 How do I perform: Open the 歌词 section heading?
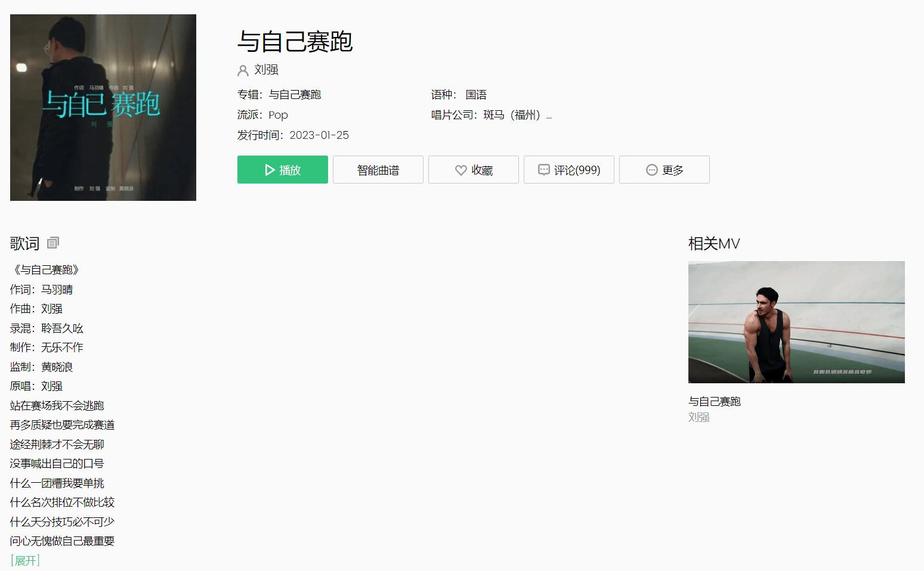(x=24, y=243)
